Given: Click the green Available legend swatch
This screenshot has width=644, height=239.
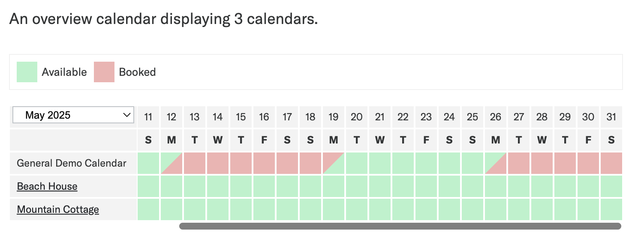Looking at the screenshot, I should (x=27, y=72).
